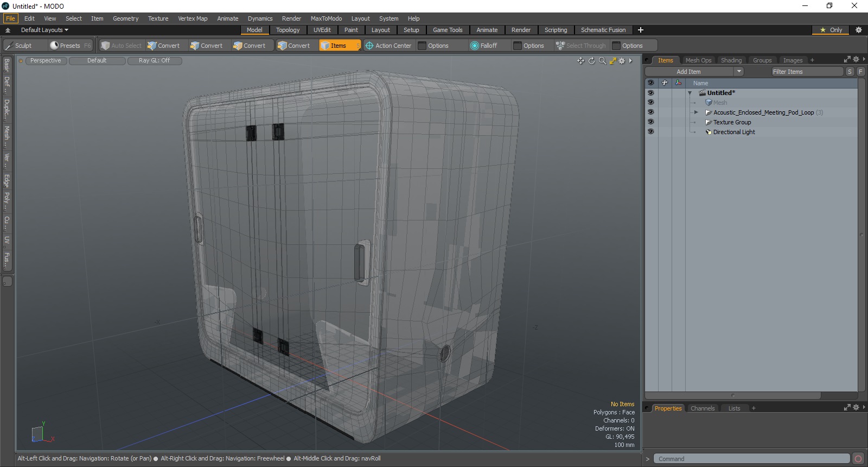Open the Default Layouts dropdown
The height and width of the screenshot is (467, 868).
tap(44, 30)
